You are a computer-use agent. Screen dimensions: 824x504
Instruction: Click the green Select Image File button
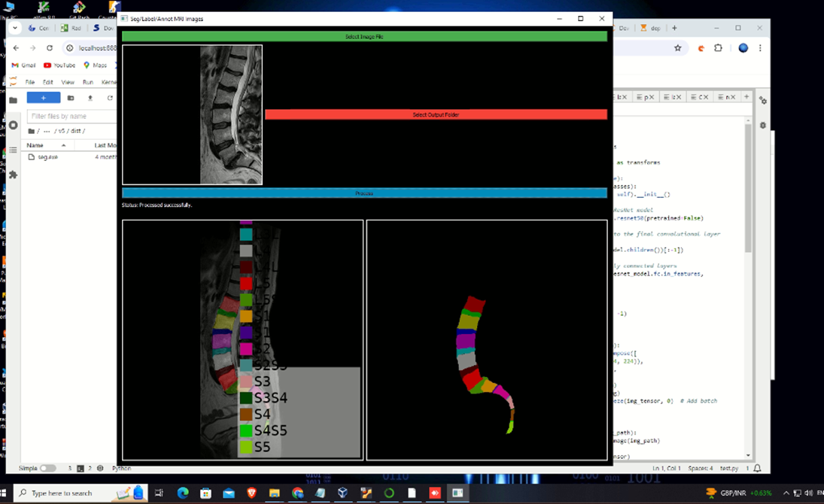364,36
